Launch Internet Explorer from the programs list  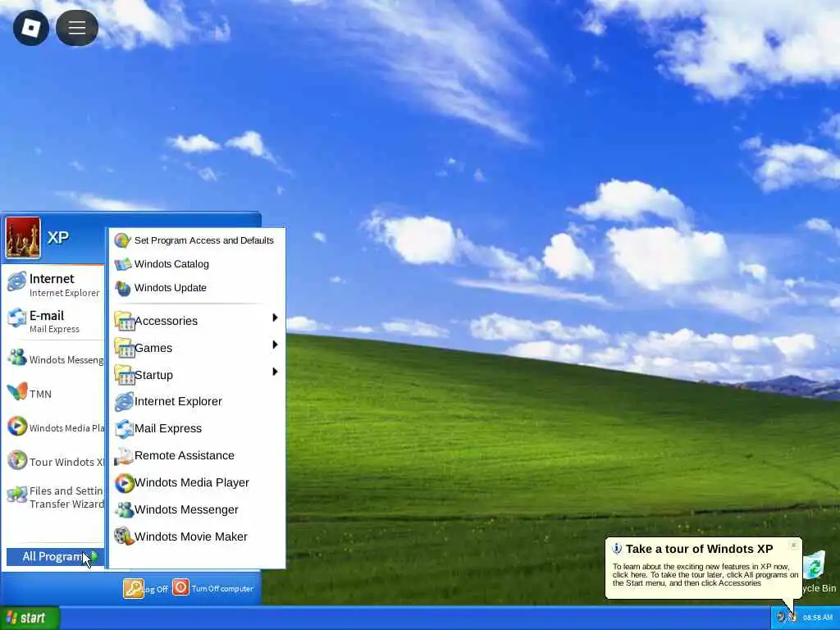point(197,401)
